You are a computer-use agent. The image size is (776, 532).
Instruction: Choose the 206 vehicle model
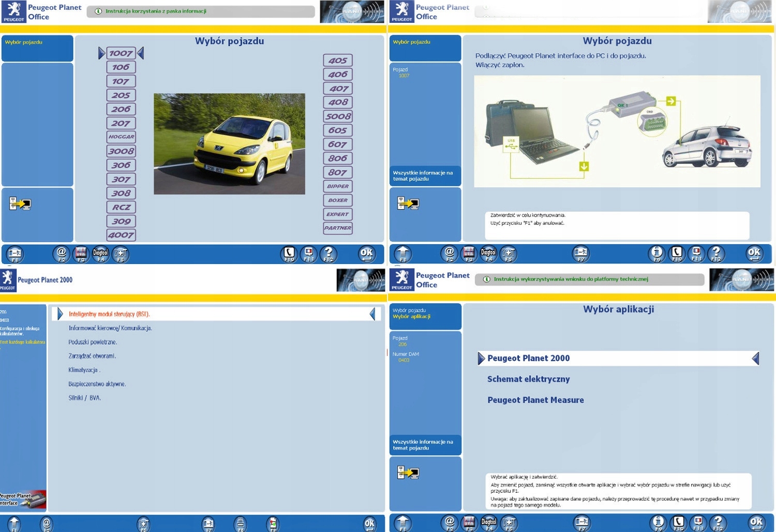coord(121,109)
